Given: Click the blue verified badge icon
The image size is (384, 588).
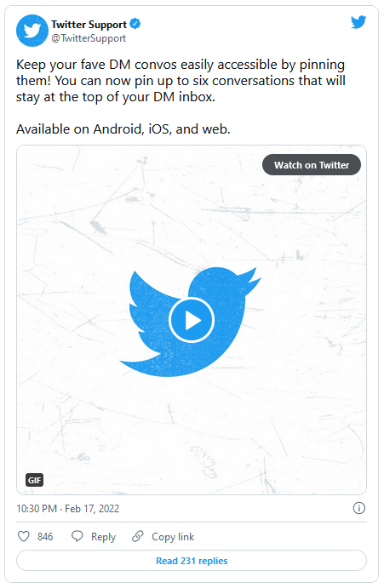Looking at the screenshot, I should pyautogui.click(x=135, y=24).
